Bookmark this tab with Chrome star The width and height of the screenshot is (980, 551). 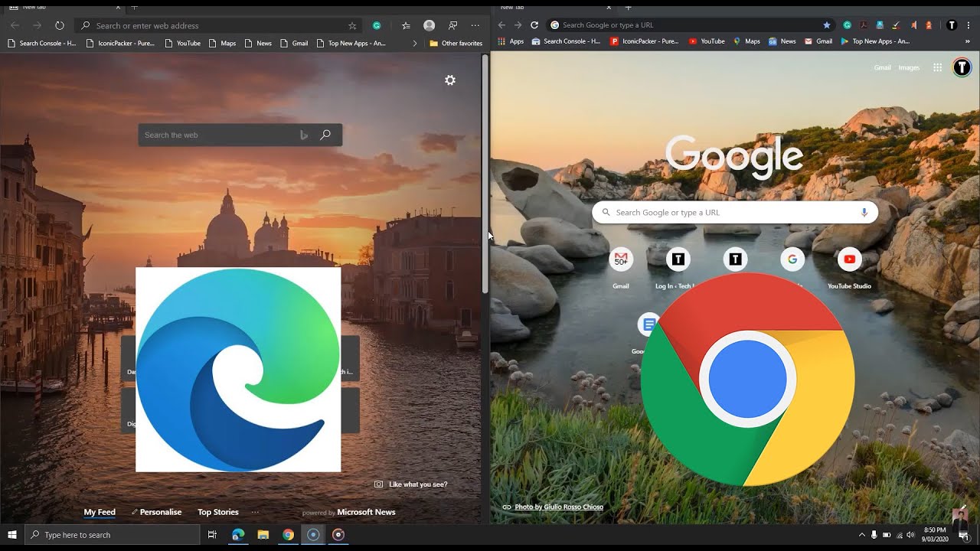(x=826, y=24)
